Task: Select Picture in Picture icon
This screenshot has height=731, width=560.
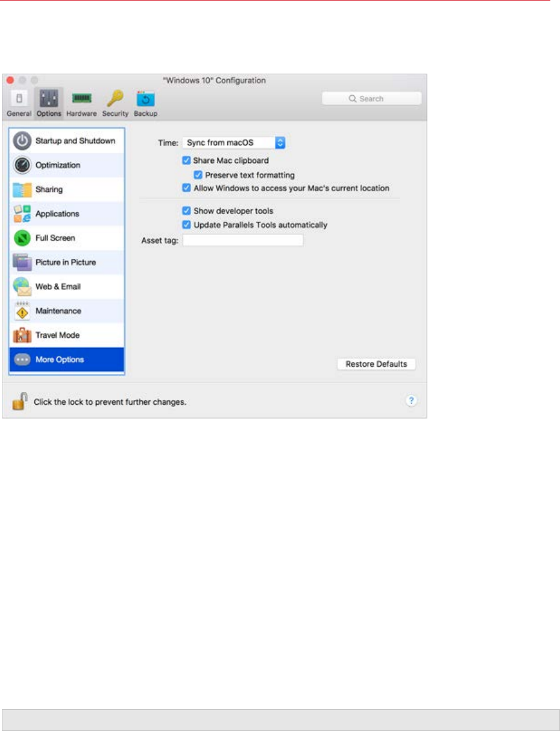Action: coord(22,262)
